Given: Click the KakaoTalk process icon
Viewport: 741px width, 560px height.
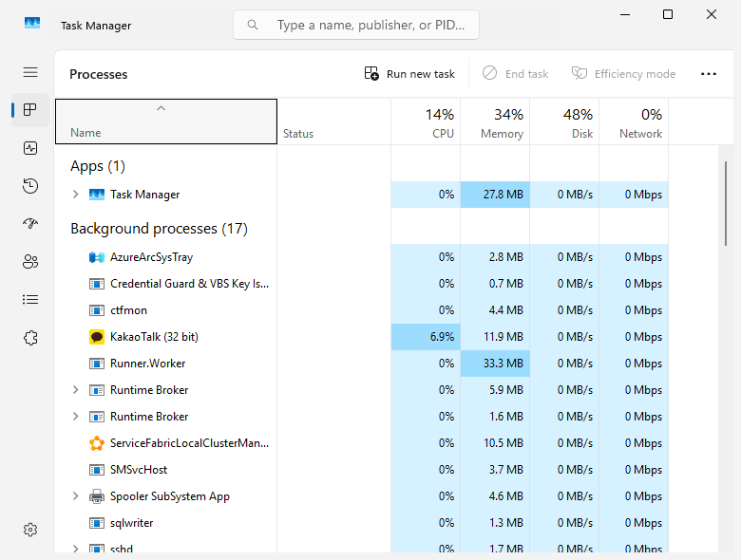Looking at the screenshot, I should (x=96, y=337).
